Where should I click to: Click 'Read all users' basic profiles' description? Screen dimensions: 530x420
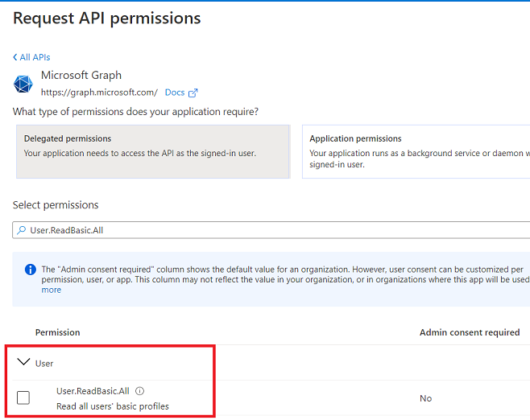point(113,406)
